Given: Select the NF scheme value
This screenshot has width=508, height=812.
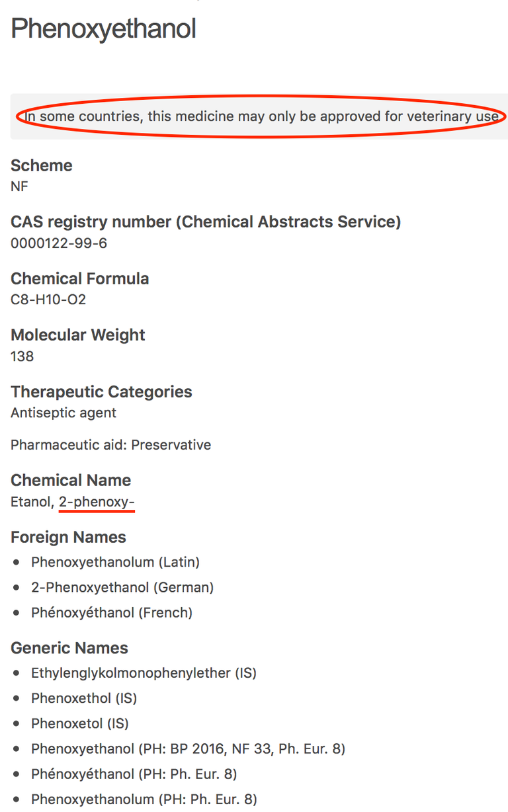Looking at the screenshot, I should pos(20,186).
